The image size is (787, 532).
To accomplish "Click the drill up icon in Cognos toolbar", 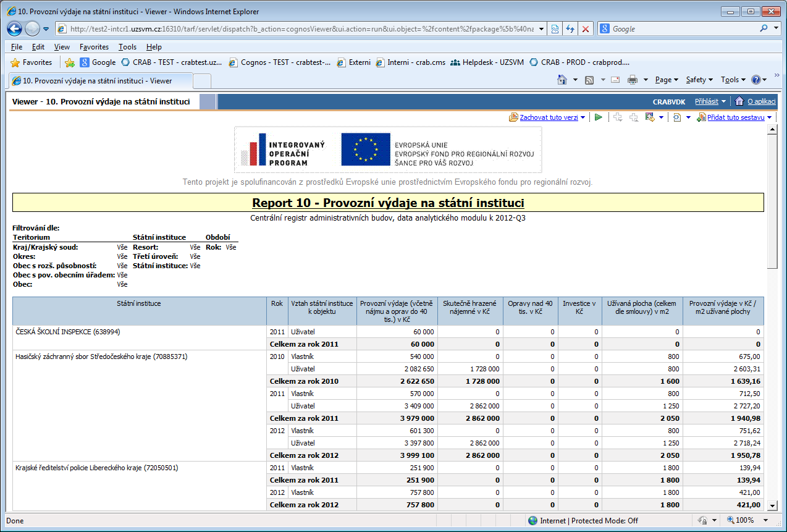I will pos(633,117).
